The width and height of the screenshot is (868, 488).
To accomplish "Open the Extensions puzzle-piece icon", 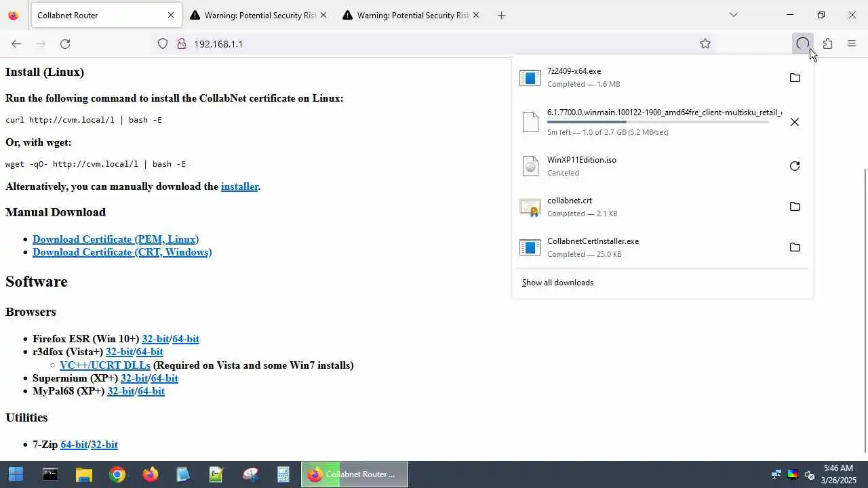I will [x=827, y=44].
